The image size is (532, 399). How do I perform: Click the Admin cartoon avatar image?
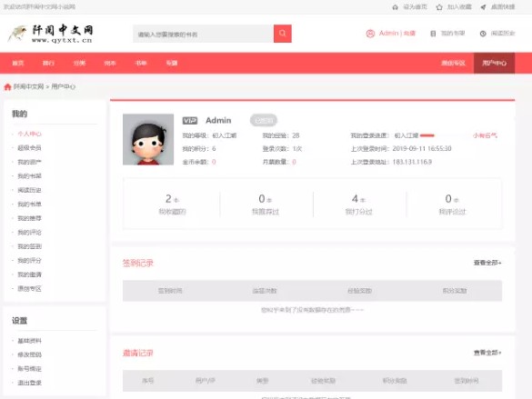click(148, 139)
